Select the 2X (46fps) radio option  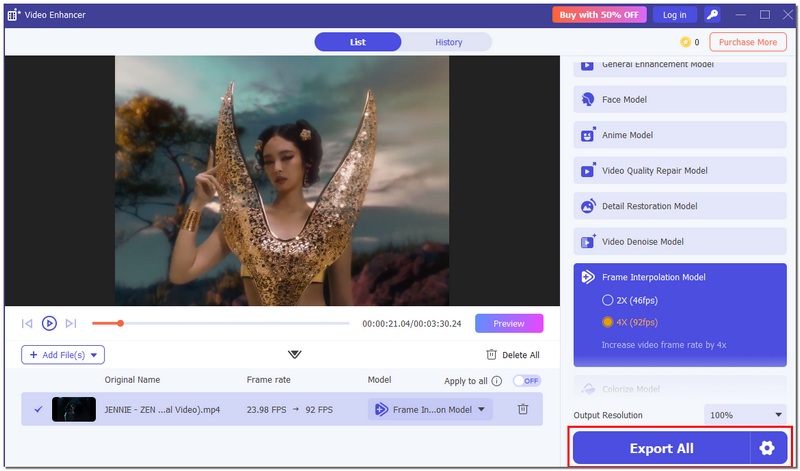(x=607, y=300)
